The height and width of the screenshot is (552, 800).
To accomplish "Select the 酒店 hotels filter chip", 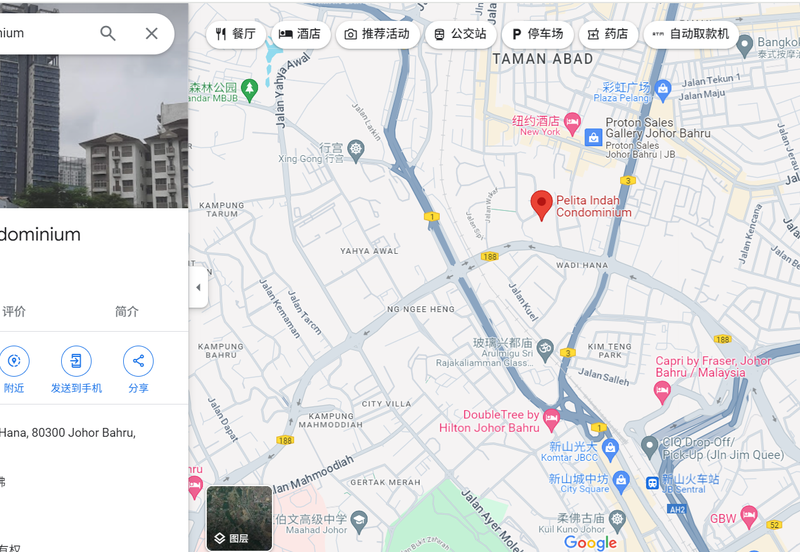I will (299, 34).
